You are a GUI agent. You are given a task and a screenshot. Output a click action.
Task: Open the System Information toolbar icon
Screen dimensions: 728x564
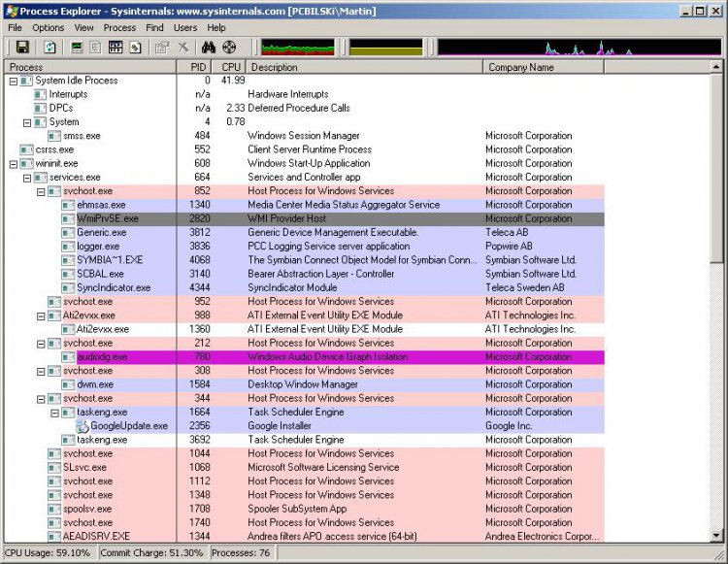pos(77,47)
